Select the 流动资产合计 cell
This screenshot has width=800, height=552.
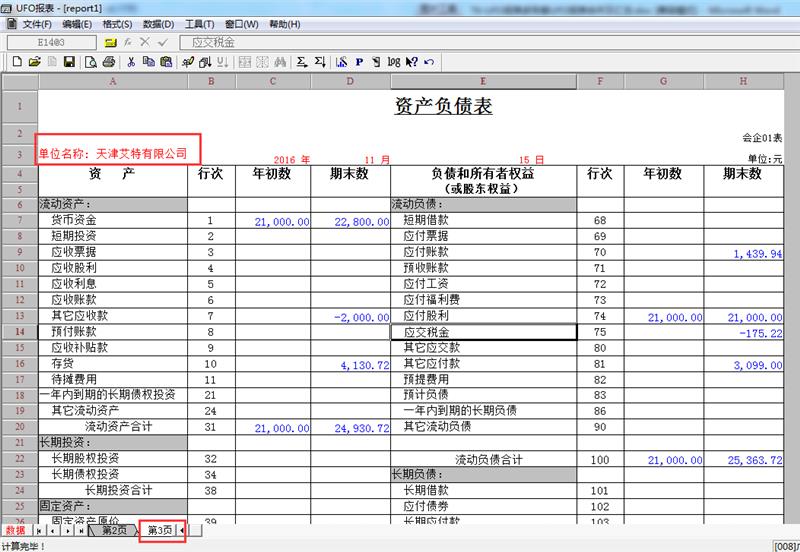click(x=113, y=426)
